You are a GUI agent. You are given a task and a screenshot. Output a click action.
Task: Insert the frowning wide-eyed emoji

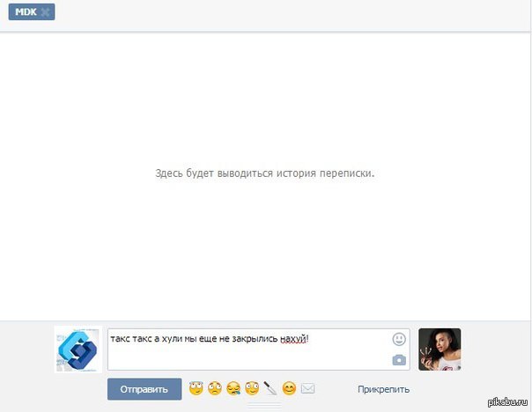(215, 388)
